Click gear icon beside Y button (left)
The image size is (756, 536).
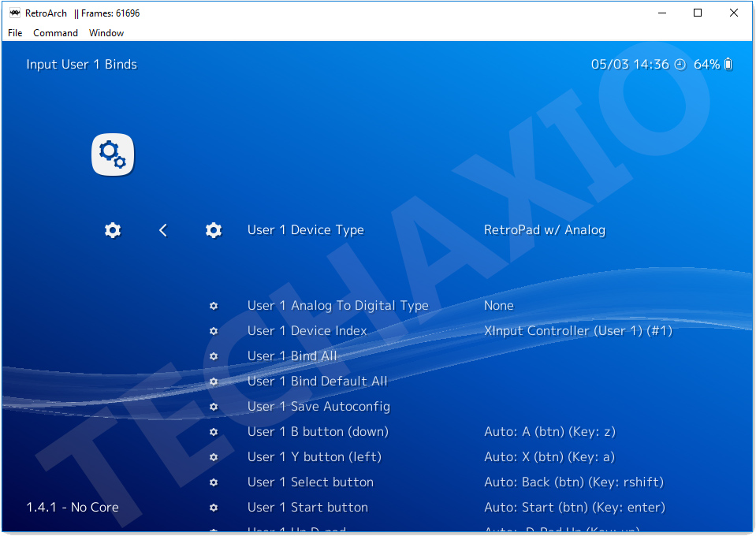tap(214, 457)
